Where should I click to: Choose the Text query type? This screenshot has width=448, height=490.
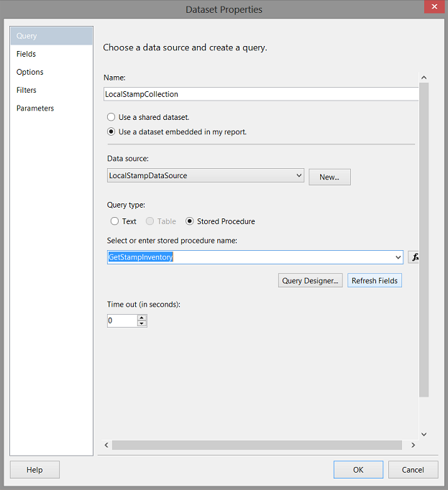(115, 221)
